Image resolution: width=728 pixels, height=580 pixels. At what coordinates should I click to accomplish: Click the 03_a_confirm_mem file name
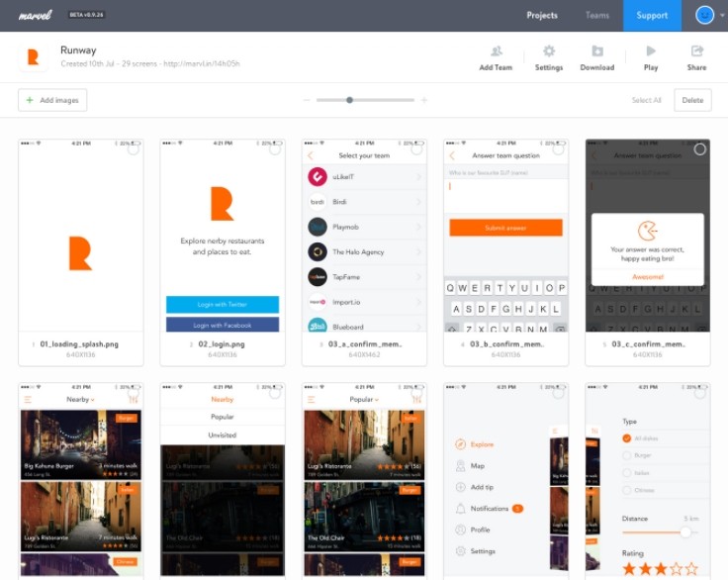[365, 344]
